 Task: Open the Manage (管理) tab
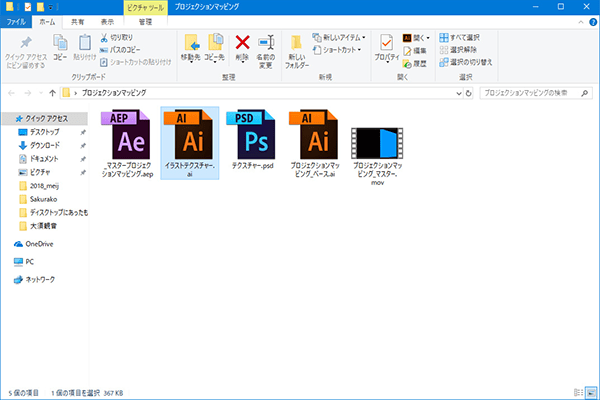point(145,22)
